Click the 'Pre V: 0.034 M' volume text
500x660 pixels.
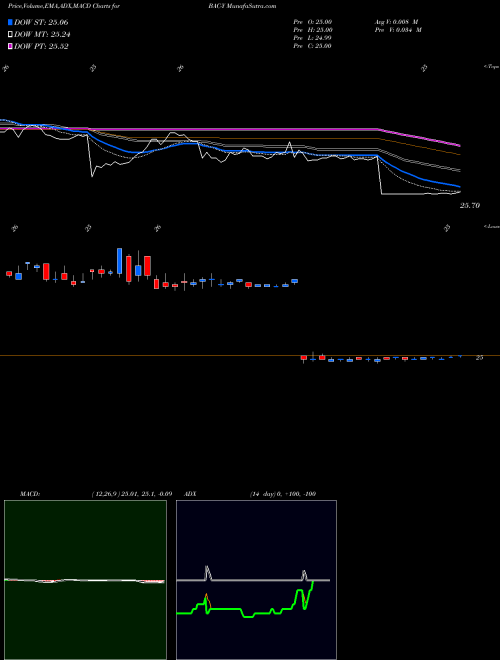coord(398,30)
